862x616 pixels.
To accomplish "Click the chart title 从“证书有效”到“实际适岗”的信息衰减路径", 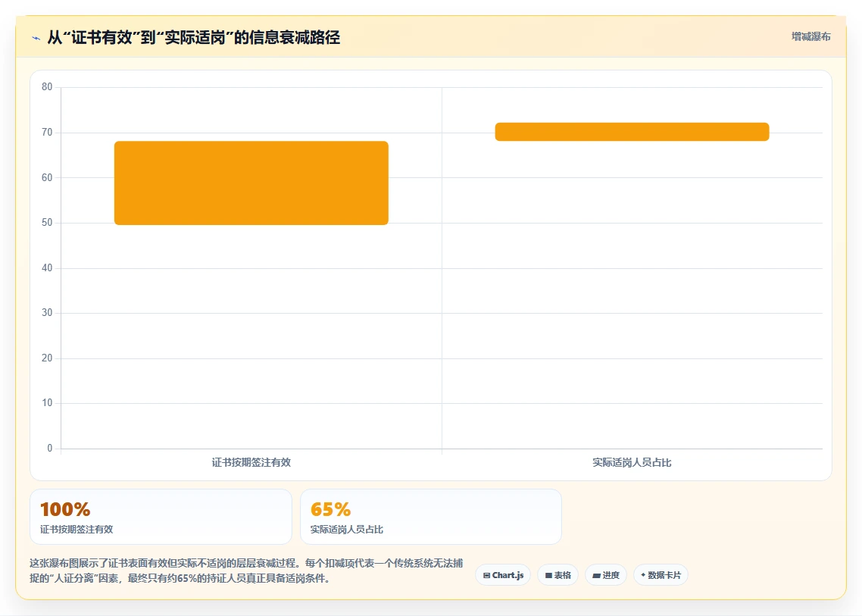I will point(193,37).
